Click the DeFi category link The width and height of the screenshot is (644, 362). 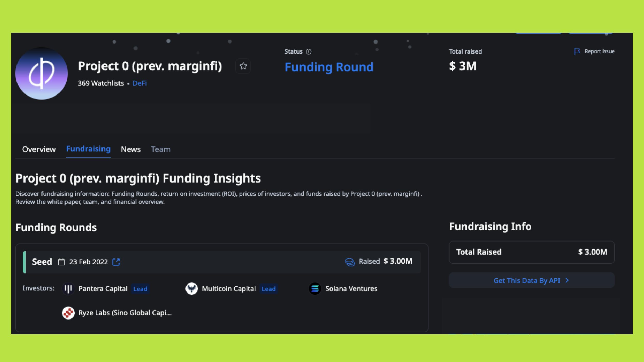(x=139, y=83)
